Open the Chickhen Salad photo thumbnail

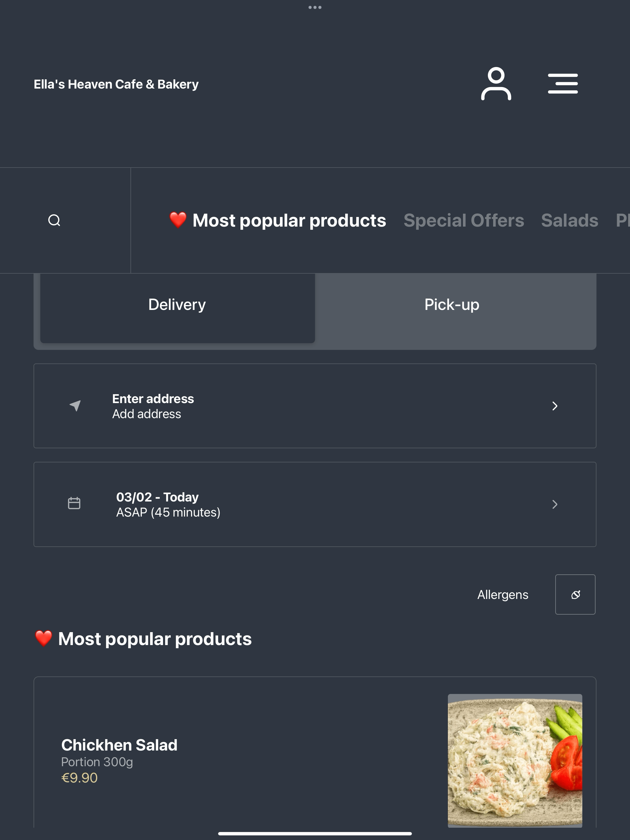pyautogui.click(x=515, y=761)
